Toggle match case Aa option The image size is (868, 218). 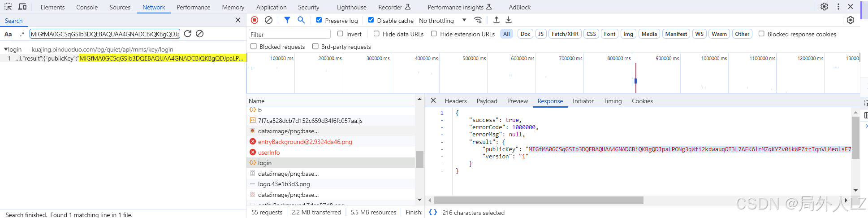pyautogui.click(x=8, y=34)
